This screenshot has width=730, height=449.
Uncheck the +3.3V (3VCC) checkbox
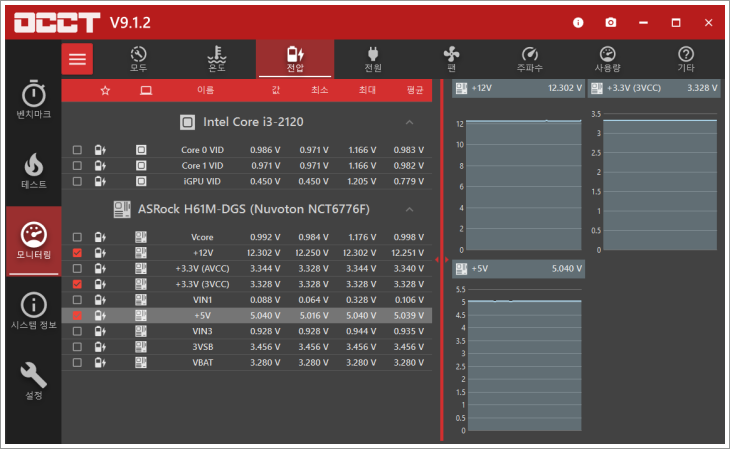[x=77, y=284]
